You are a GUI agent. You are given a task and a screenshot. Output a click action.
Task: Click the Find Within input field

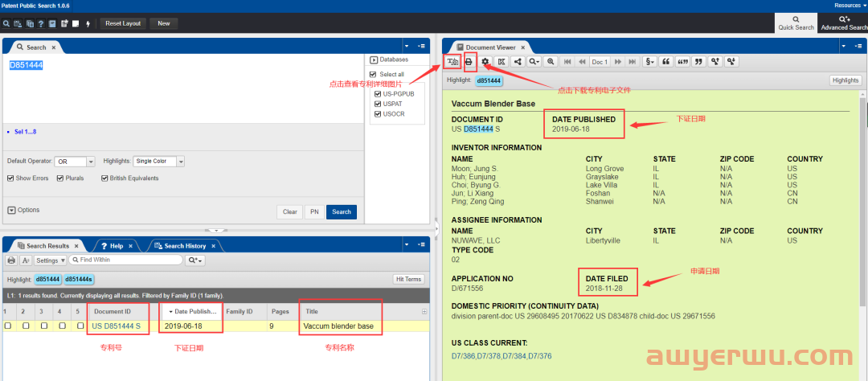coord(125,260)
